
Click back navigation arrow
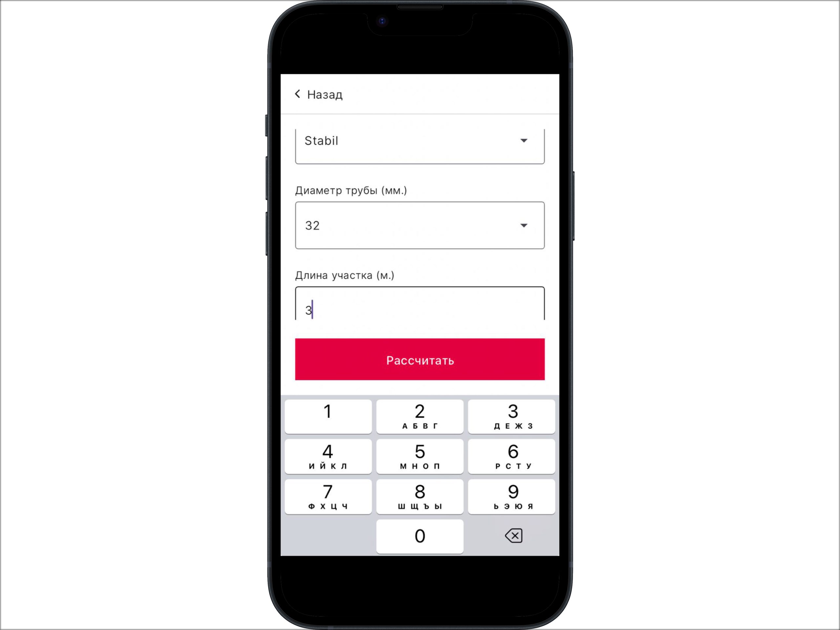[x=297, y=94]
